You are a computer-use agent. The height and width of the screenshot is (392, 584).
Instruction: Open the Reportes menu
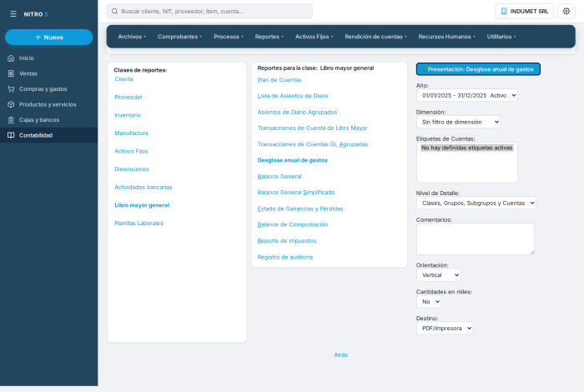click(x=269, y=37)
